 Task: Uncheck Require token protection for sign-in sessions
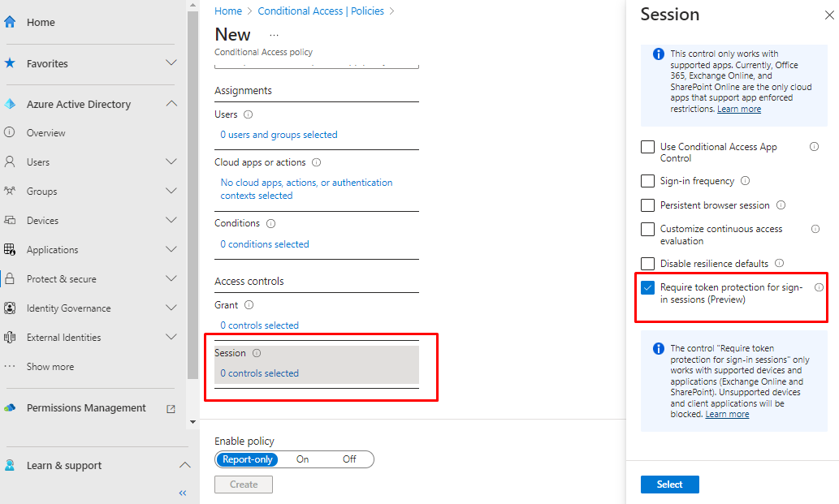coord(647,288)
